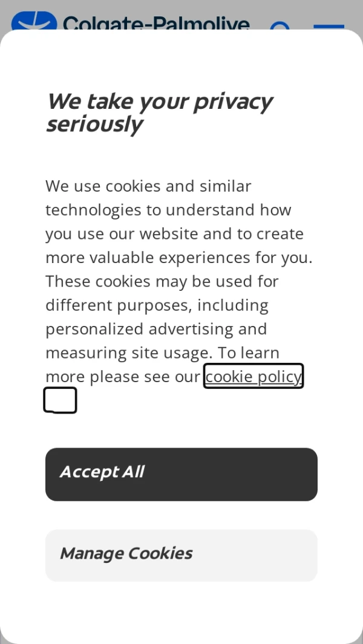Click the "These cookies may be used" sentence
This screenshot has width=363, height=644.
click(162, 281)
